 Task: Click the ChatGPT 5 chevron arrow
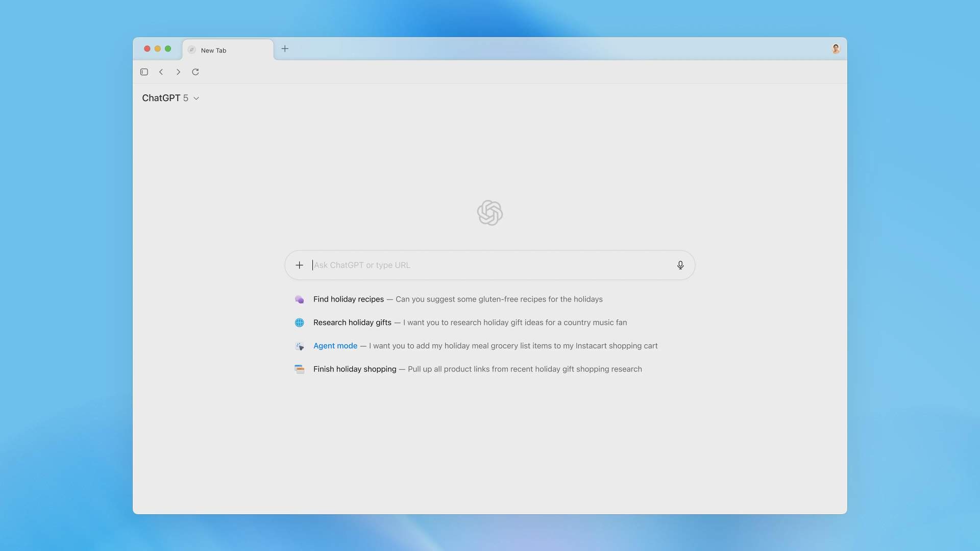click(196, 98)
